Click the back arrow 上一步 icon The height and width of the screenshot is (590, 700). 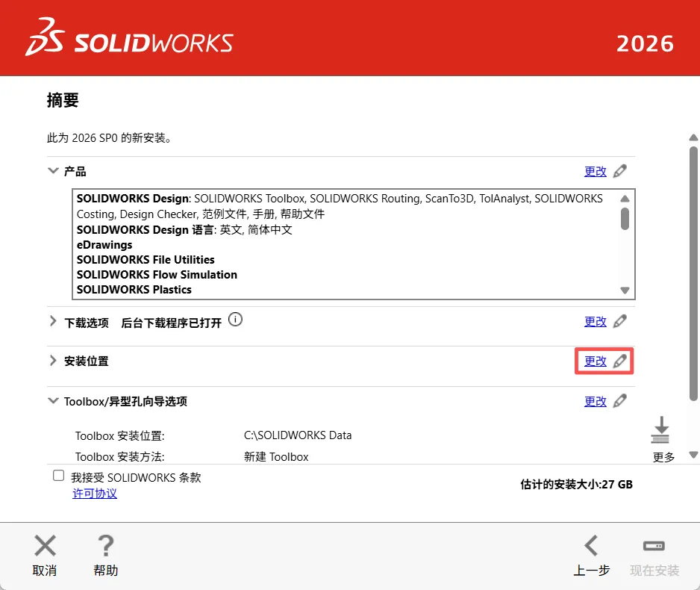[x=591, y=545]
